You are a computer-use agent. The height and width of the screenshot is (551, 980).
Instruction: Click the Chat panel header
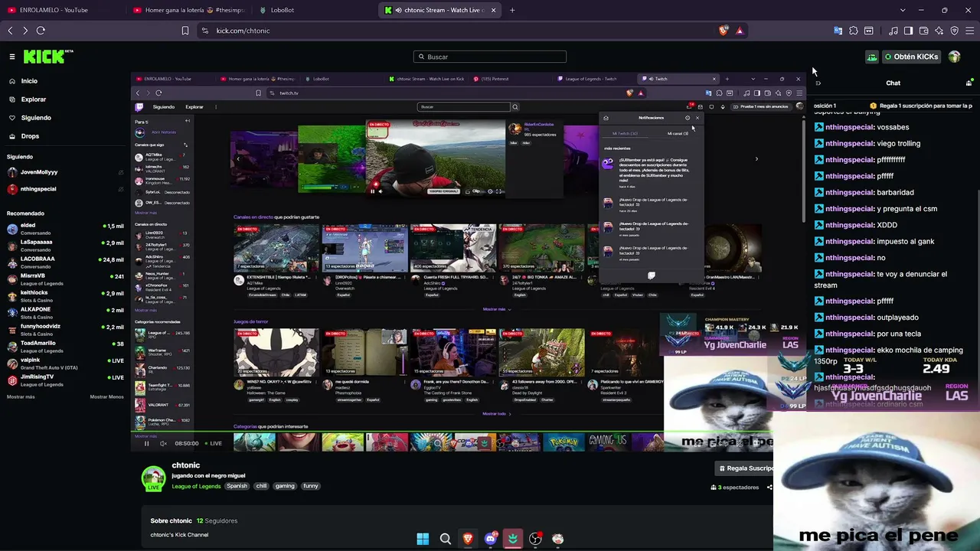pyautogui.click(x=893, y=83)
